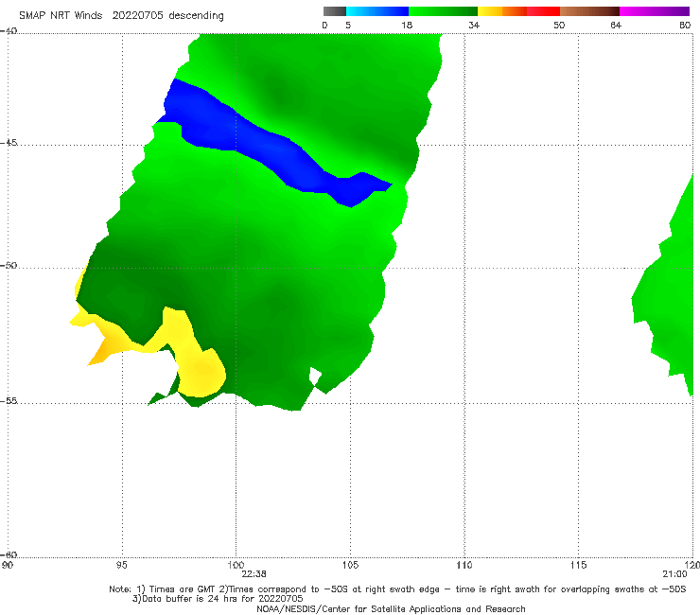This screenshot has height=615, width=700.
Task: Click swath time stamp 21:00
Action: (x=675, y=574)
